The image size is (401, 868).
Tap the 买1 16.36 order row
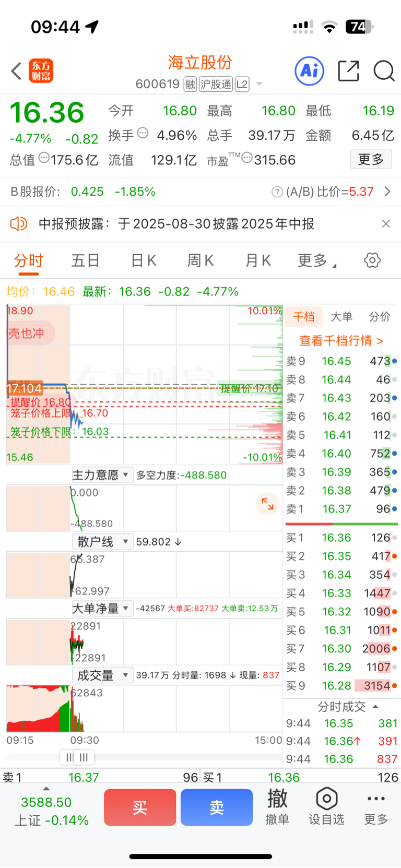[x=342, y=538]
